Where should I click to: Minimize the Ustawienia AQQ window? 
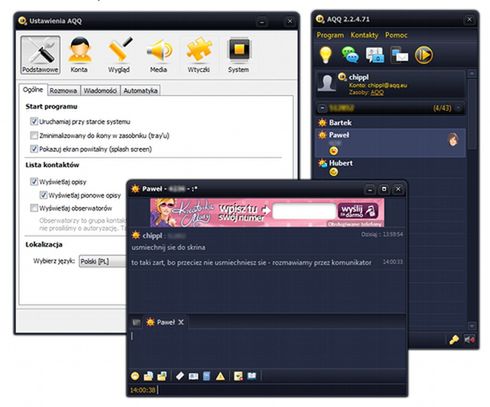(x=262, y=22)
